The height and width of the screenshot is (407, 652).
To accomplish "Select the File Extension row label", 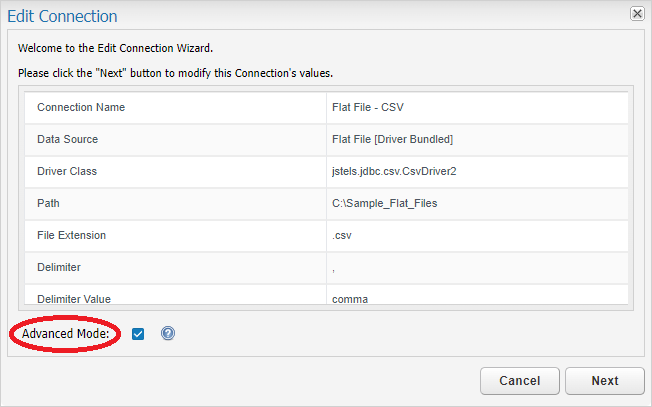I will click(72, 235).
